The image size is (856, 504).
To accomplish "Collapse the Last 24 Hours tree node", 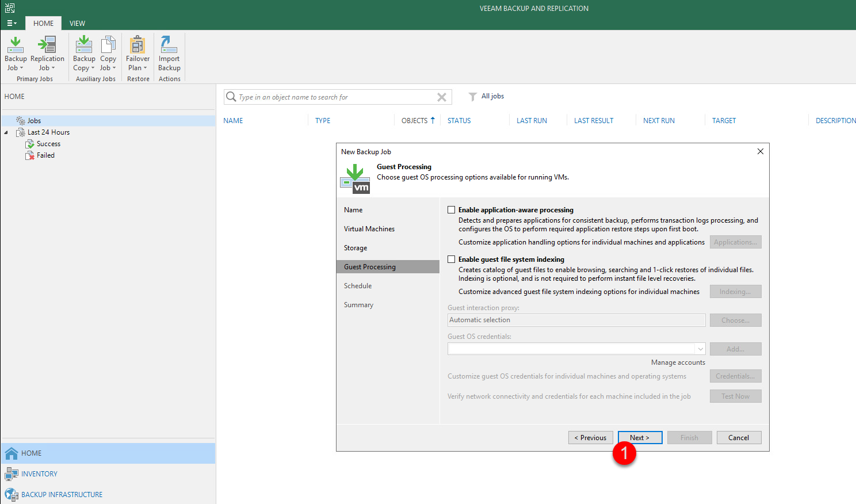I will click(6, 132).
